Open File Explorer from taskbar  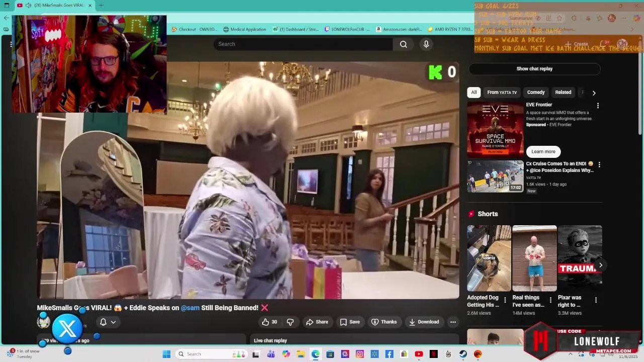300,354
